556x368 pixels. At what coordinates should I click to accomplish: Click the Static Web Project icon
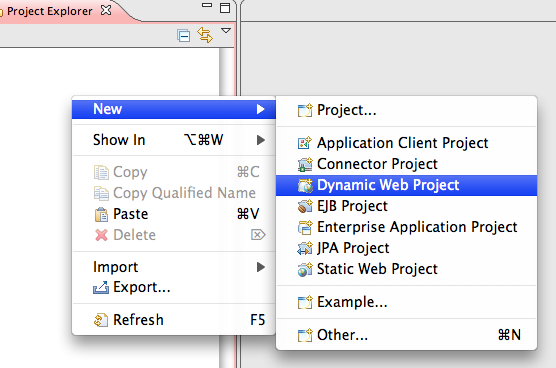tap(305, 269)
